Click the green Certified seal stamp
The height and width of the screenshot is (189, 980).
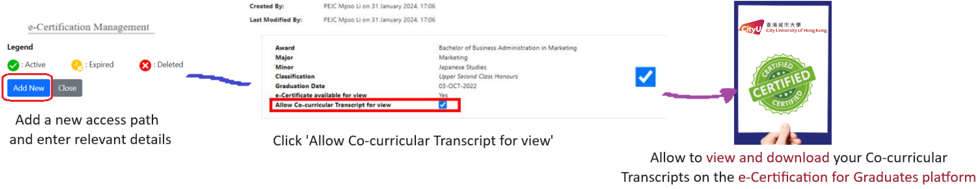(x=782, y=84)
